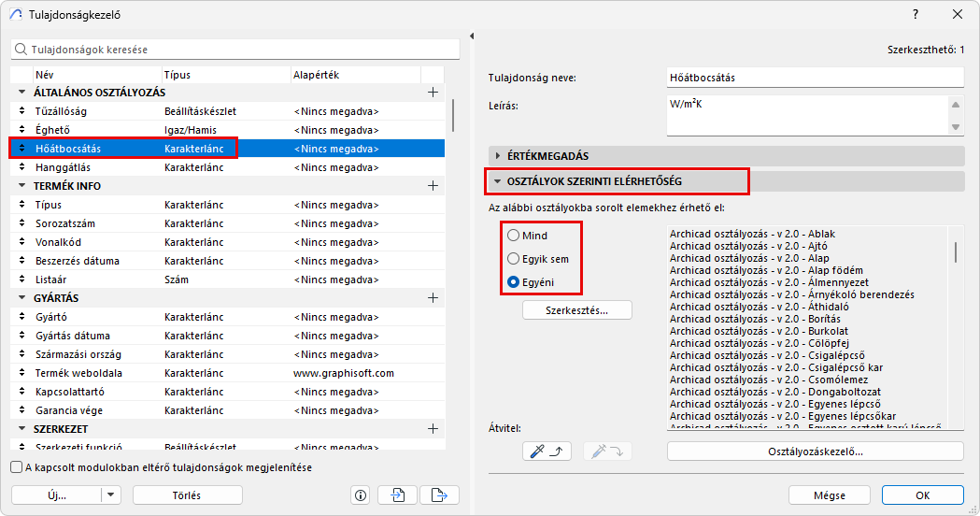Expand the ÉRTÉKMEGADÁS section
The height and width of the screenshot is (516, 980).
click(x=498, y=156)
